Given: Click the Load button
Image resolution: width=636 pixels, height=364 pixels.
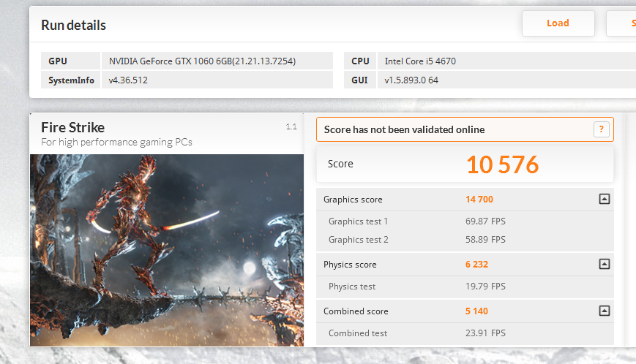Looking at the screenshot, I should pyautogui.click(x=558, y=23).
